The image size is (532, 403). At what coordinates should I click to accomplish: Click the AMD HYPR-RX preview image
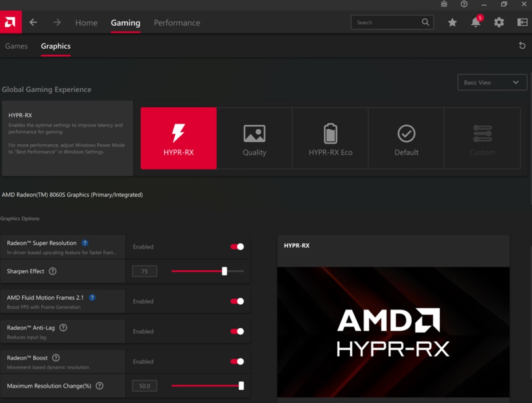click(393, 332)
